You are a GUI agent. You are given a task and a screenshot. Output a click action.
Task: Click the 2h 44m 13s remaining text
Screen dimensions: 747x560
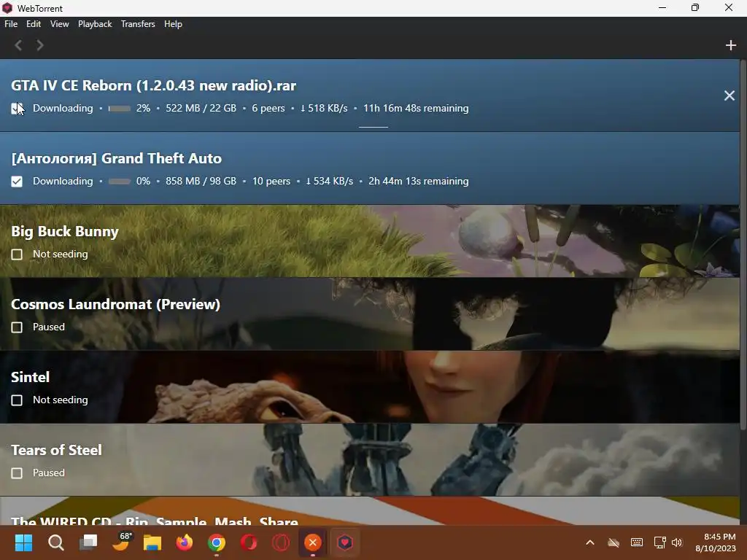pyautogui.click(x=418, y=181)
